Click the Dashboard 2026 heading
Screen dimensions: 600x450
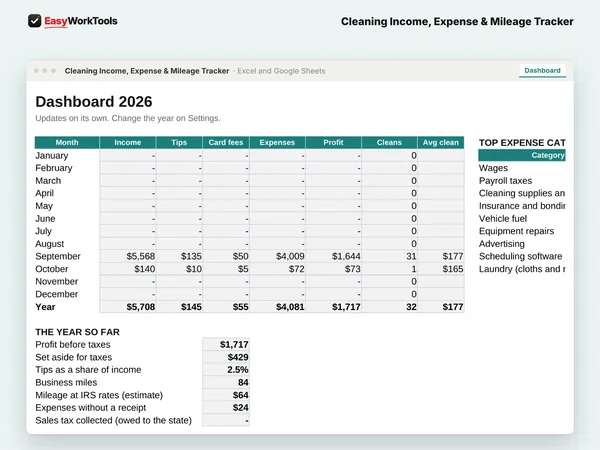point(94,102)
